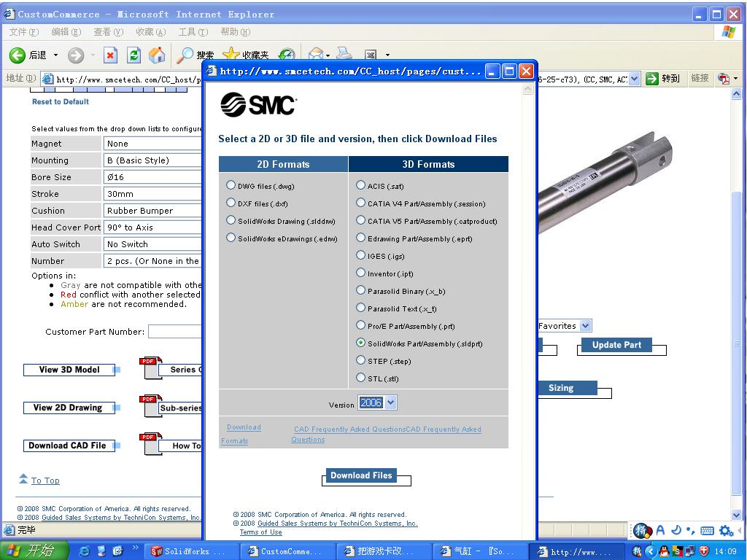Screen dimensions: 747x560
Task: Open Terms of Use link in popup
Action: click(x=260, y=532)
